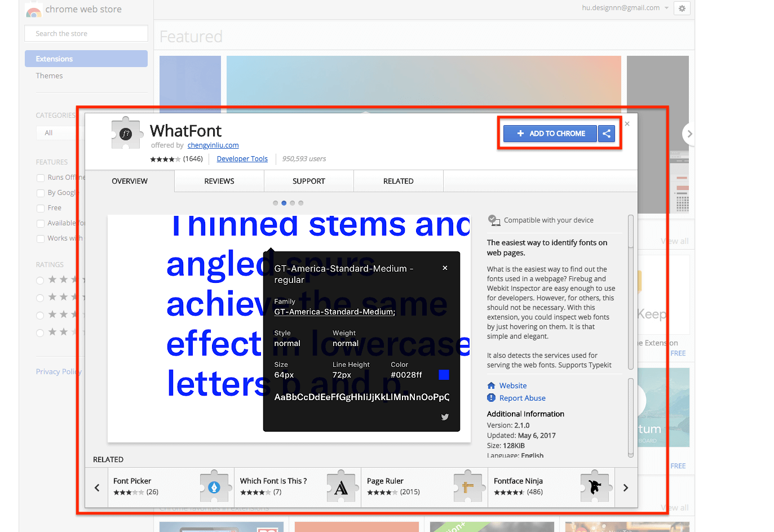
Task: Open the Developer Tools category link
Action: point(242,159)
